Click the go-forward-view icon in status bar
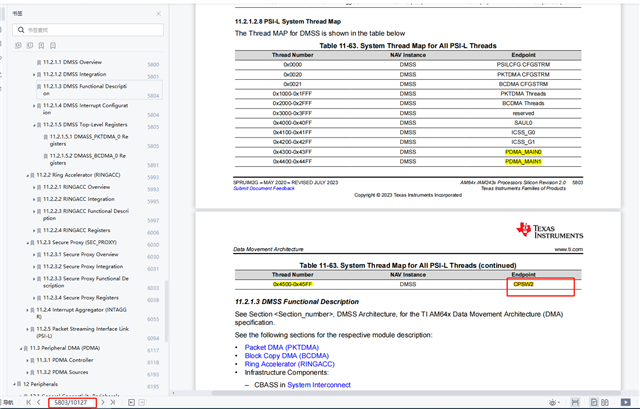 141,402
